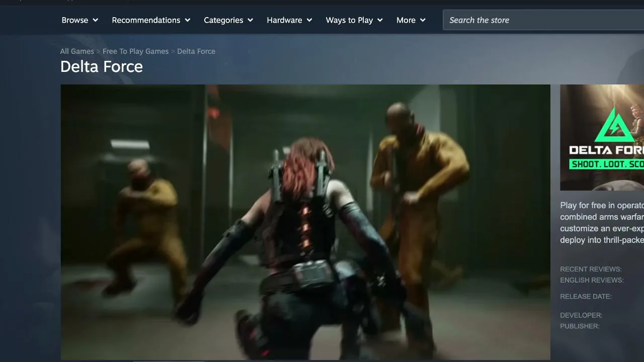Expand the Recommendations menu

(151, 20)
